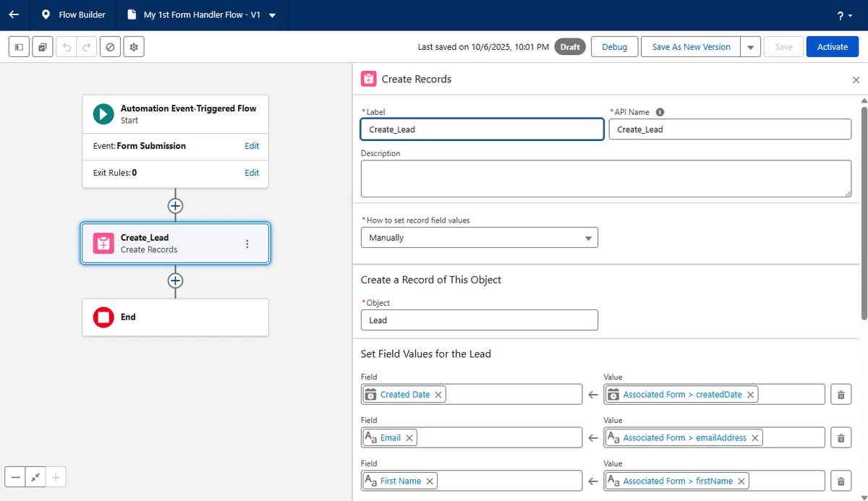Remove the First Name field pill
Screen dimensions: 868x501
430,481
